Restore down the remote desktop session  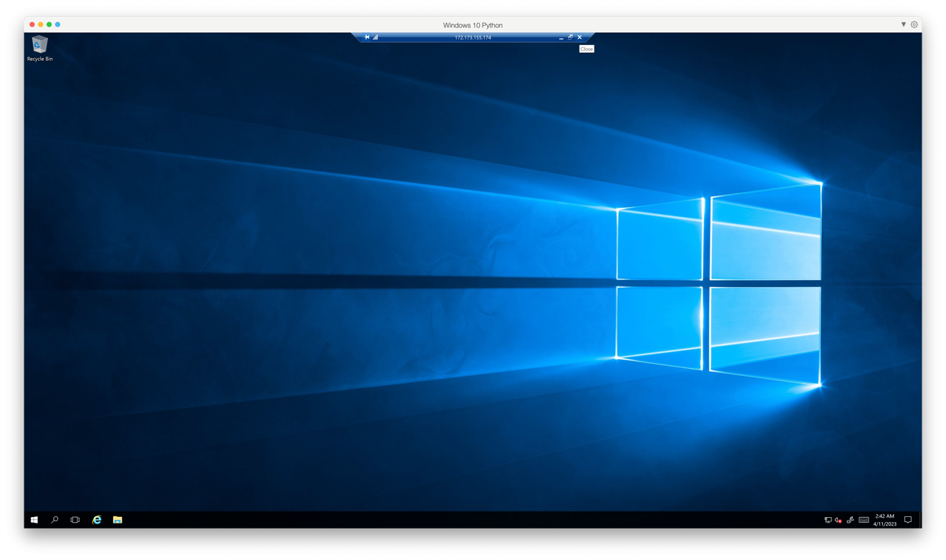570,37
